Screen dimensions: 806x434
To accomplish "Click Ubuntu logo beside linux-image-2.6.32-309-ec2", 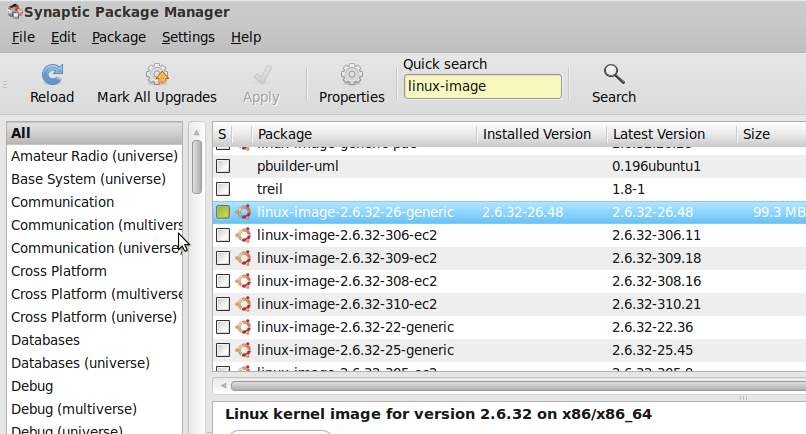I will (243, 258).
